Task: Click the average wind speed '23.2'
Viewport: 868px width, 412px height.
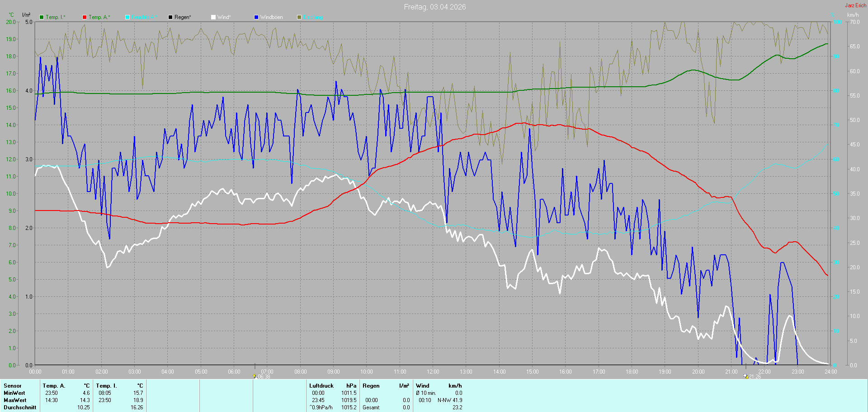Action: point(458,407)
